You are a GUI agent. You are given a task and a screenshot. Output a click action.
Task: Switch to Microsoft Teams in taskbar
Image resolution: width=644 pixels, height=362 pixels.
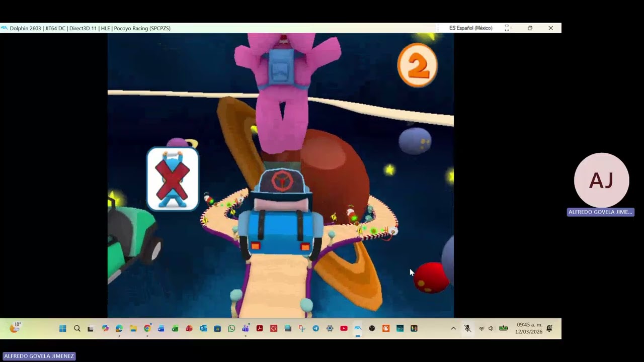tap(246, 328)
